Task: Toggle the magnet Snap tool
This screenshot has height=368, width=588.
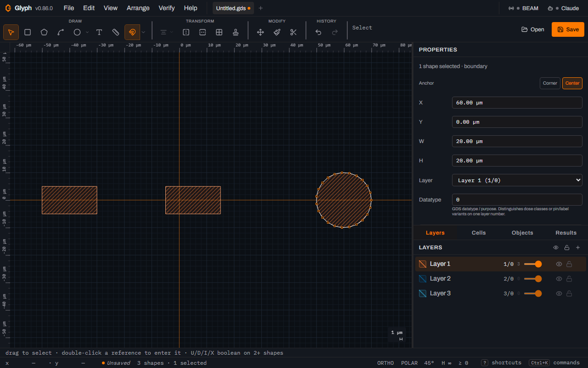Action: coord(132,32)
